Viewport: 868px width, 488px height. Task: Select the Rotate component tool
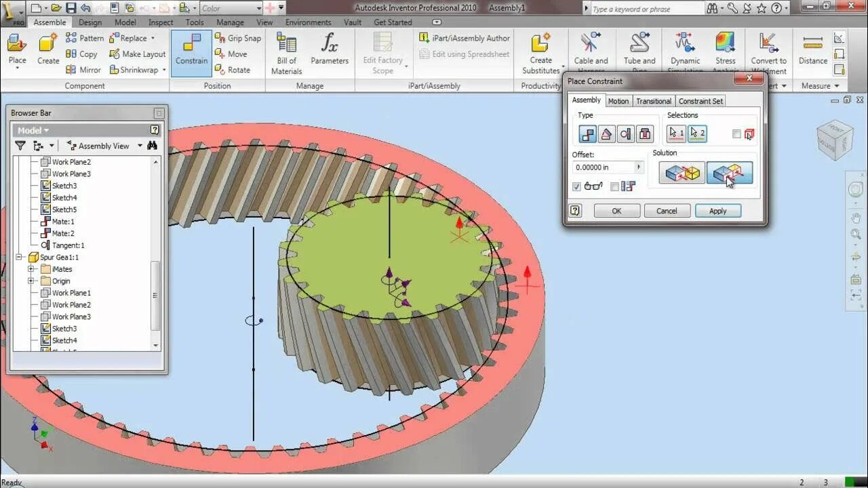[x=233, y=70]
